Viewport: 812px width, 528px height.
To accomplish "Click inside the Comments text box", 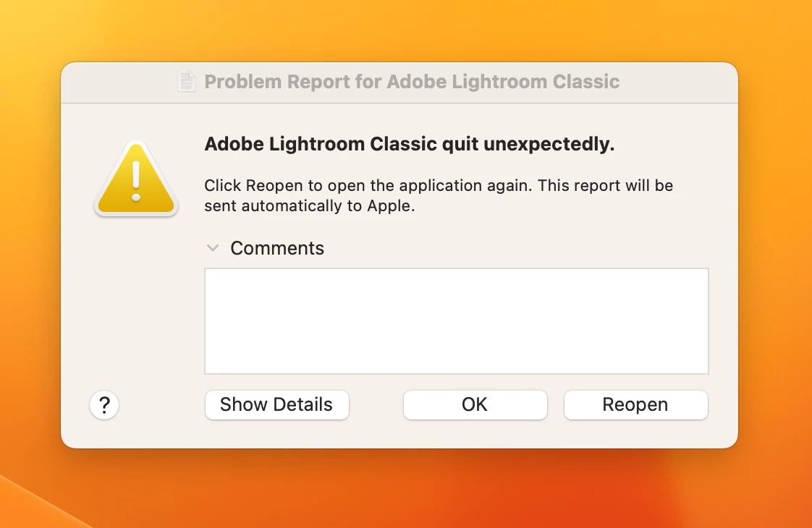I will click(x=456, y=321).
